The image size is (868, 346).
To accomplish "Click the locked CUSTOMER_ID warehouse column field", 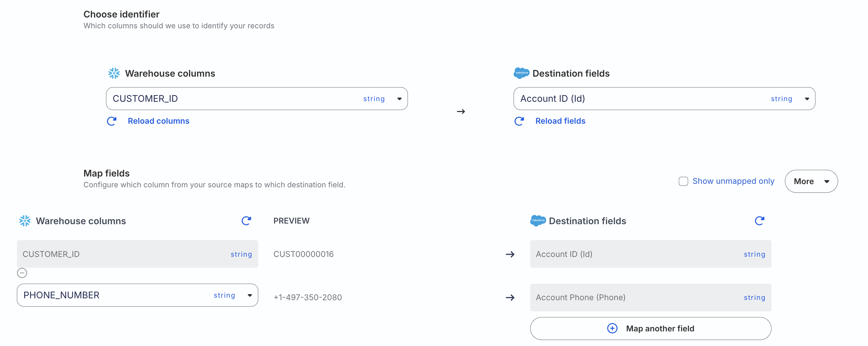I will (138, 254).
